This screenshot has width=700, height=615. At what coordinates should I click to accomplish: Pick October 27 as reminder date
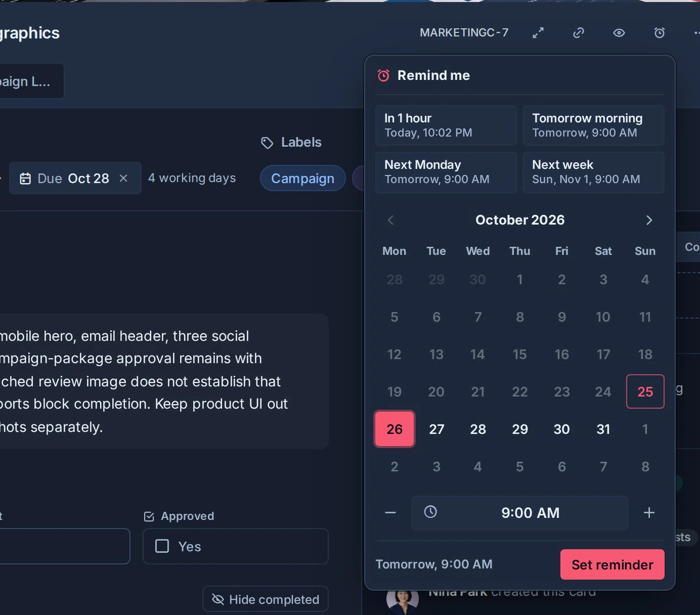436,429
